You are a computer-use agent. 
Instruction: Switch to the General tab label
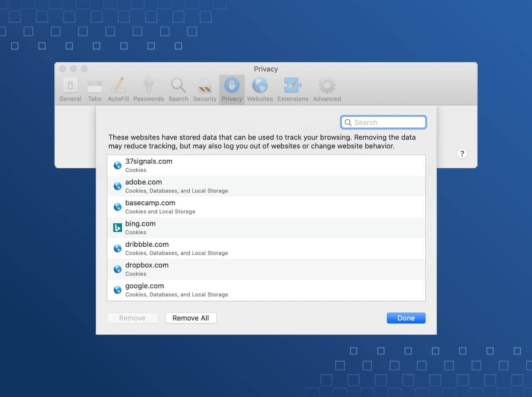pos(70,99)
